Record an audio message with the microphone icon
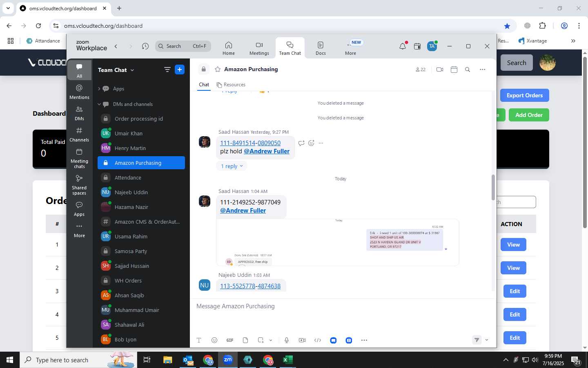Viewport: 588px width, 368px height. 287,340
